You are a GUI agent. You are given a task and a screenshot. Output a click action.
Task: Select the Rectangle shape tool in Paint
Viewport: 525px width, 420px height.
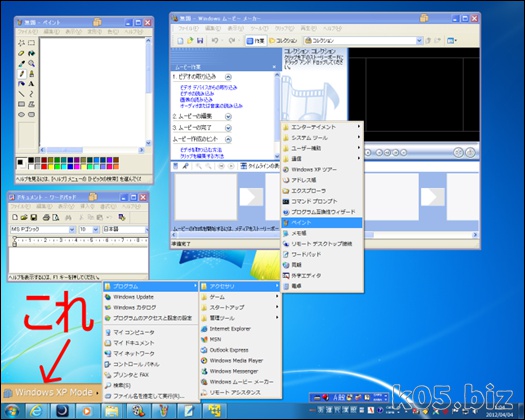pos(22,104)
